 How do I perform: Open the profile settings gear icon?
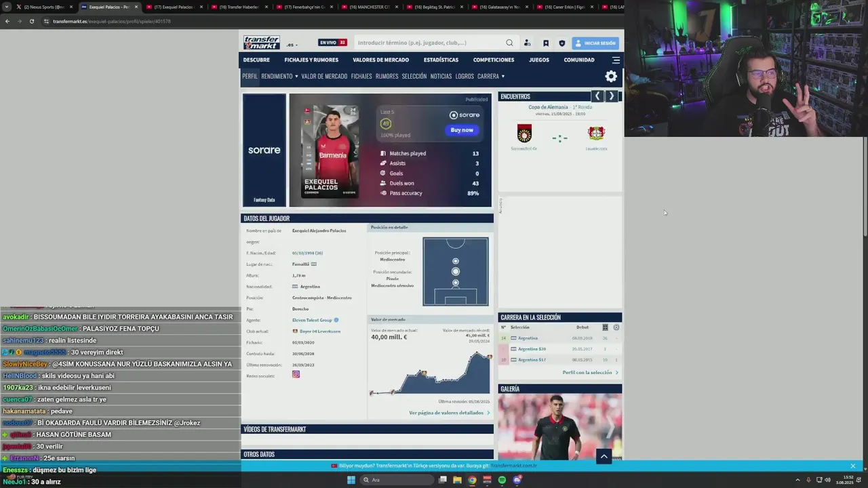pos(611,77)
